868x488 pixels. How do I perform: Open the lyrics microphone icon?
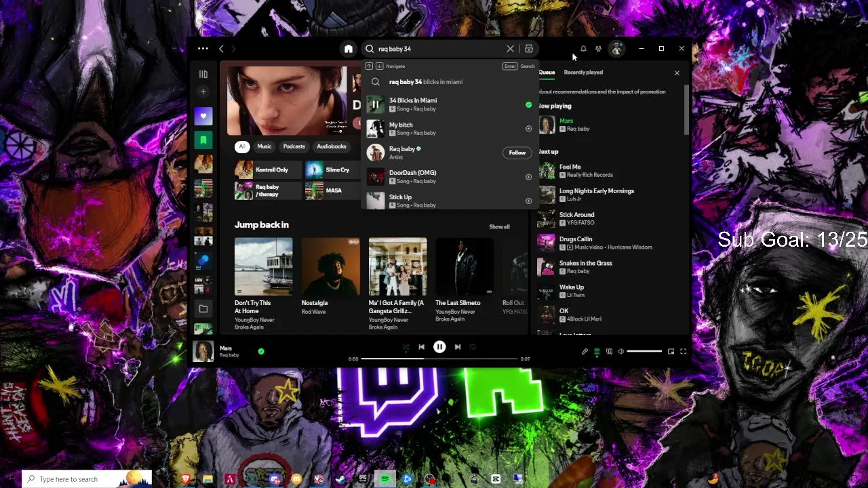point(585,352)
